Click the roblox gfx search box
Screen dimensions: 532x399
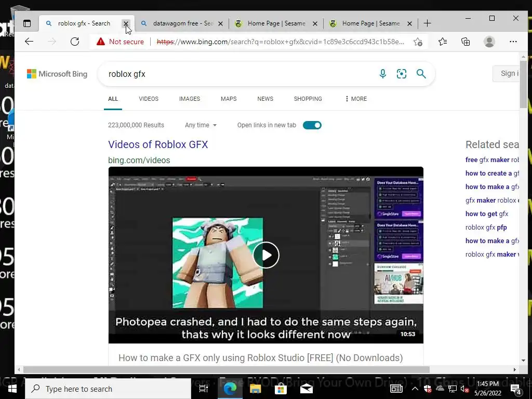(237, 74)
